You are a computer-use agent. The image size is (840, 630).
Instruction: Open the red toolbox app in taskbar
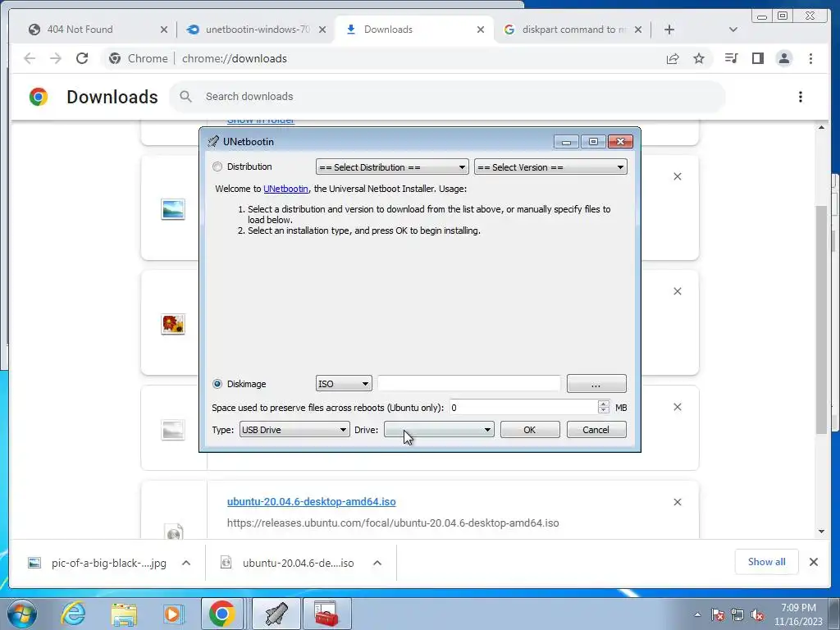[x=326, y=614]
